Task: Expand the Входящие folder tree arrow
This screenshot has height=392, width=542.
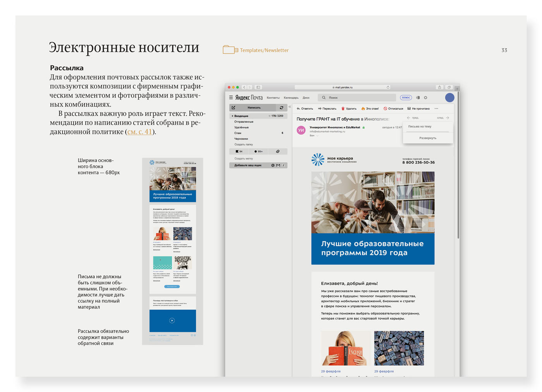Action: [x=232, y=116]
